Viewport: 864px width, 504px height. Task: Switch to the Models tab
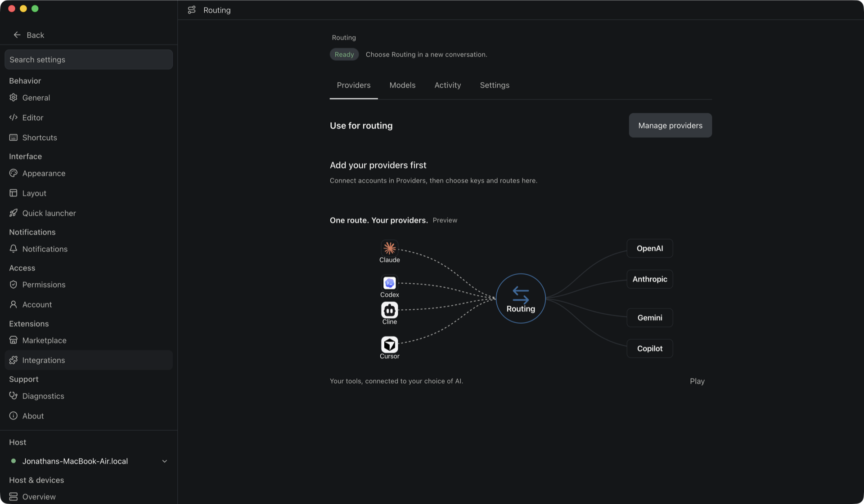402,85
